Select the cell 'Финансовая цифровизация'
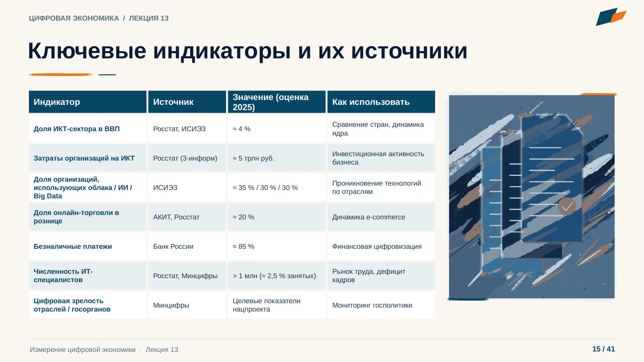 tap(381, 247)
